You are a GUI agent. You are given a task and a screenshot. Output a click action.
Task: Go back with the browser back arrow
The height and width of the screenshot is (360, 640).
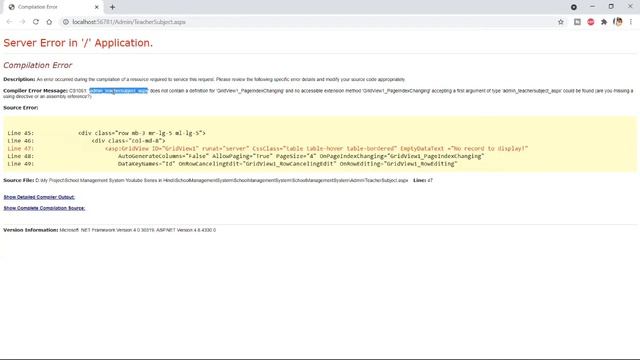coord(9,22)
